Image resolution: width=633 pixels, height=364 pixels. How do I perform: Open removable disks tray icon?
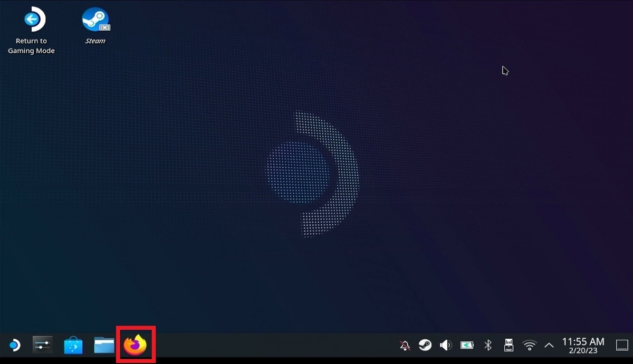[509, 346]
